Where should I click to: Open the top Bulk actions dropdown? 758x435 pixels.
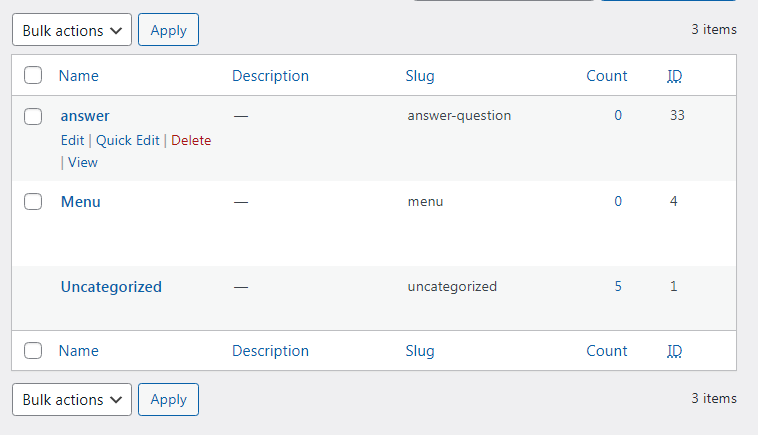pyautogui.click(x=72, y=30)
